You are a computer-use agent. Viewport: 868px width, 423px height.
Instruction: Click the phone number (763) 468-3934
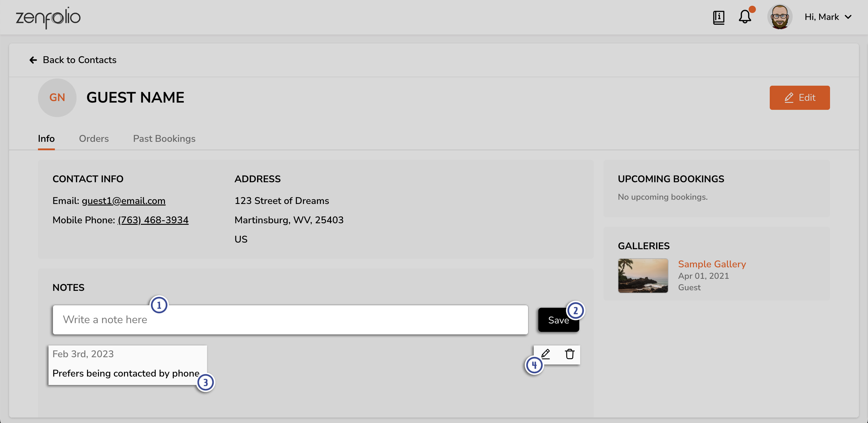[x=153, y=220]
